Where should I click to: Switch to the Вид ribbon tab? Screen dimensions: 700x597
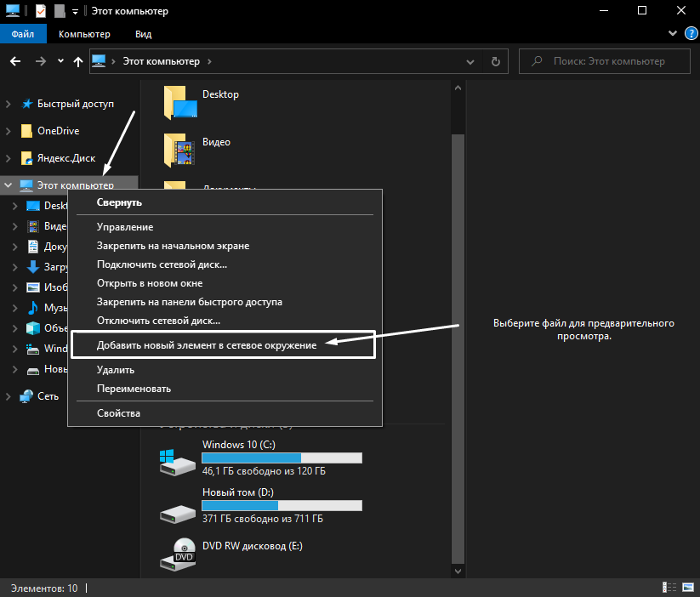pyautogui.click(x=143, y=33)
